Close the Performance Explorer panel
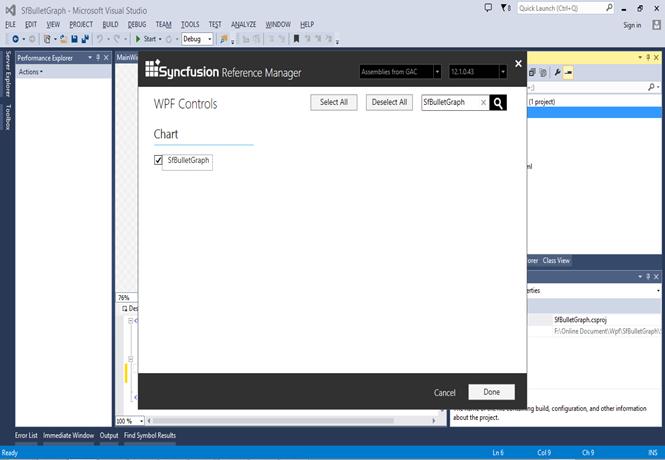 106,58
